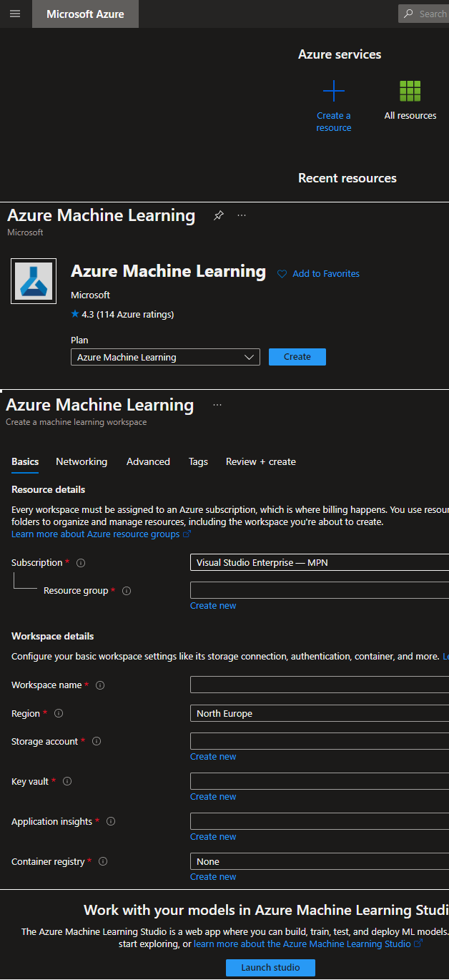Open Learn more about Azure resource groups

click(x=101, y=534)
